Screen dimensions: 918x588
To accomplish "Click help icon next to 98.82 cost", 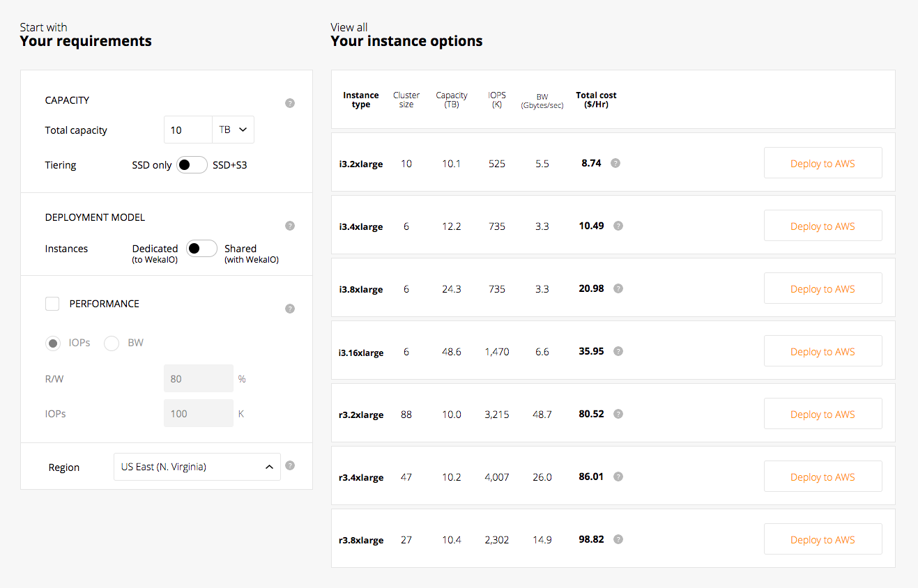I will (x=618, y=539).
